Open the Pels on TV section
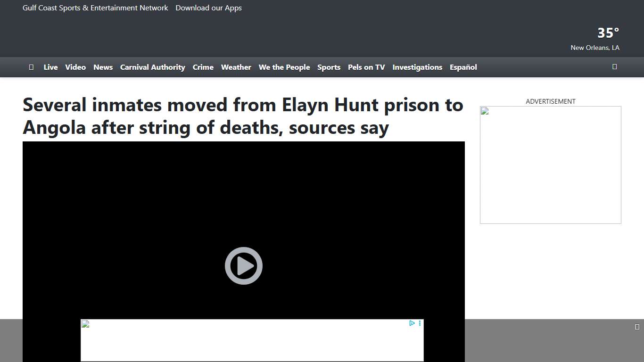The height and width of the screenshot is (362, 644). tap(366, 67)
